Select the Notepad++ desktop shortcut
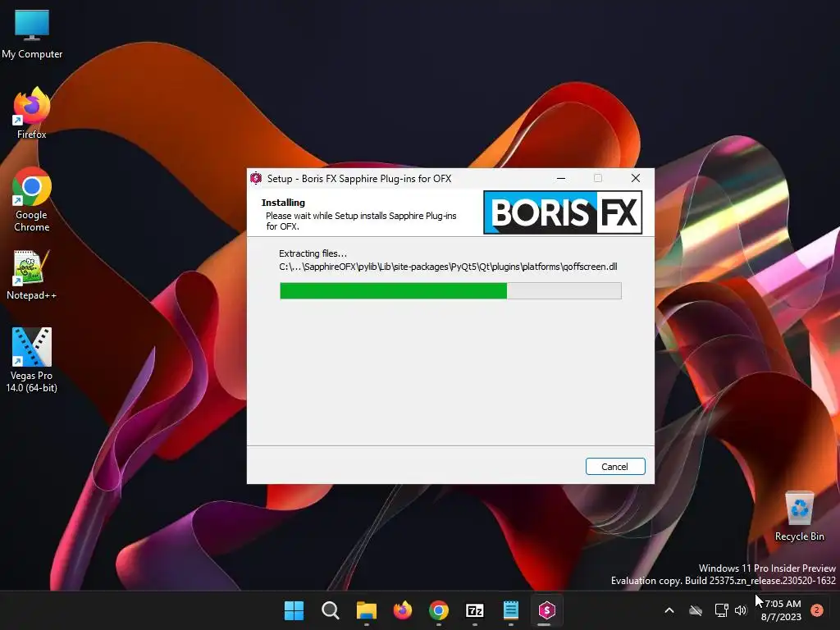 point(32,275)
